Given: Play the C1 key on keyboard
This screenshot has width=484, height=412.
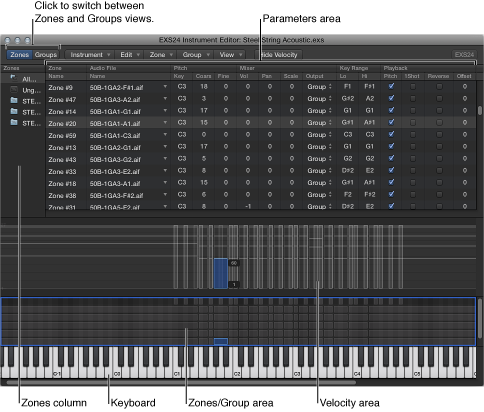Looking at the screenshot, I should 177,373.
